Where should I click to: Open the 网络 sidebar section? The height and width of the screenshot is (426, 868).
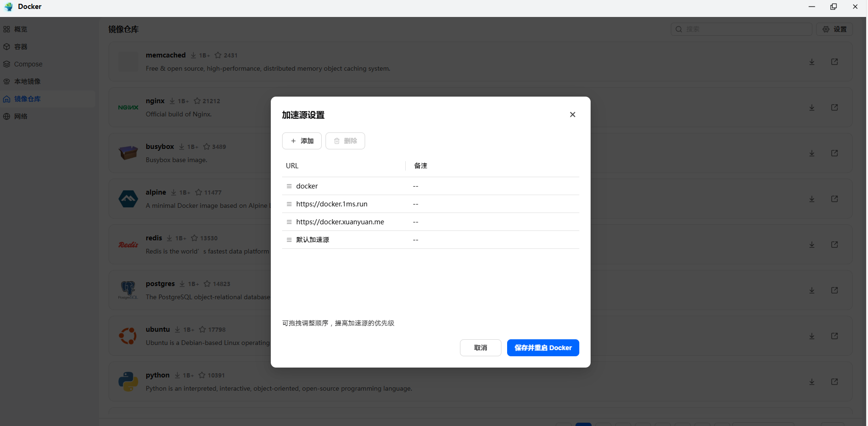tap(48, 116)
